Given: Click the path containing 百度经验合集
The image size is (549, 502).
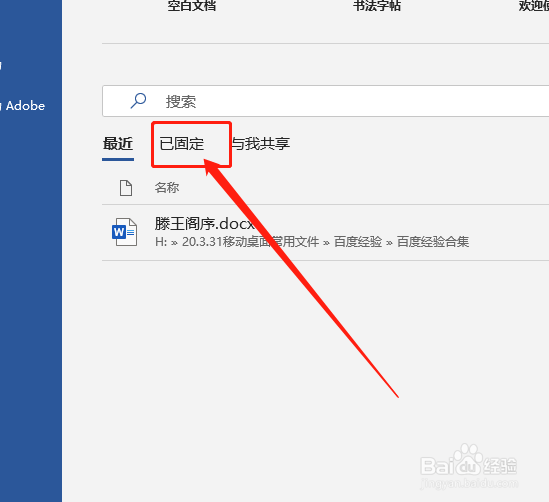Looking at the screenshot, I should point(312,242).
